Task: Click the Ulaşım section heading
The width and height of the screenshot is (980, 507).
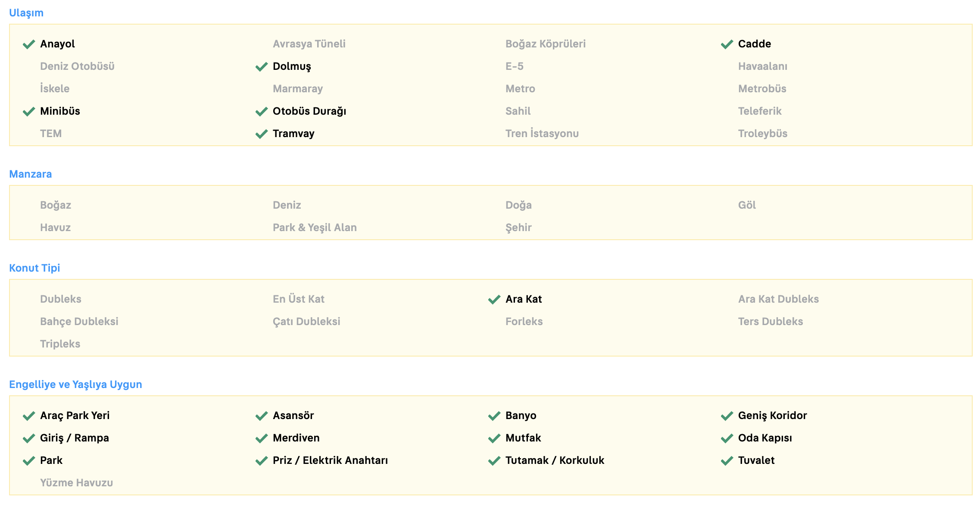Action: [26, 13]
